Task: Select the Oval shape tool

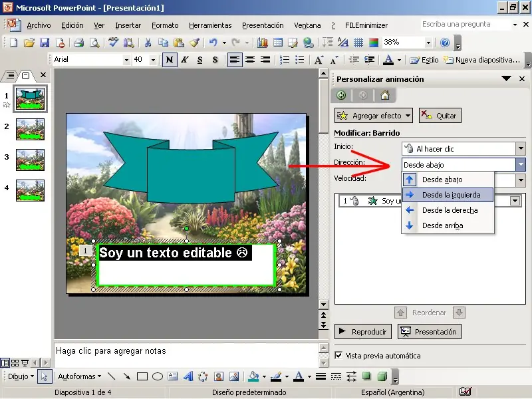Action: click(x=158, y=376)
